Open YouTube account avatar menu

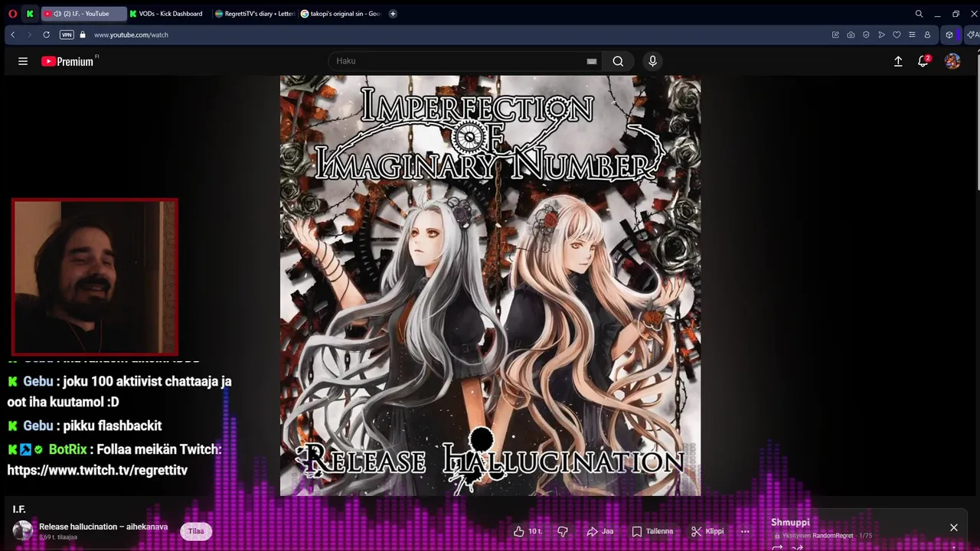click(x=952, y=61)
